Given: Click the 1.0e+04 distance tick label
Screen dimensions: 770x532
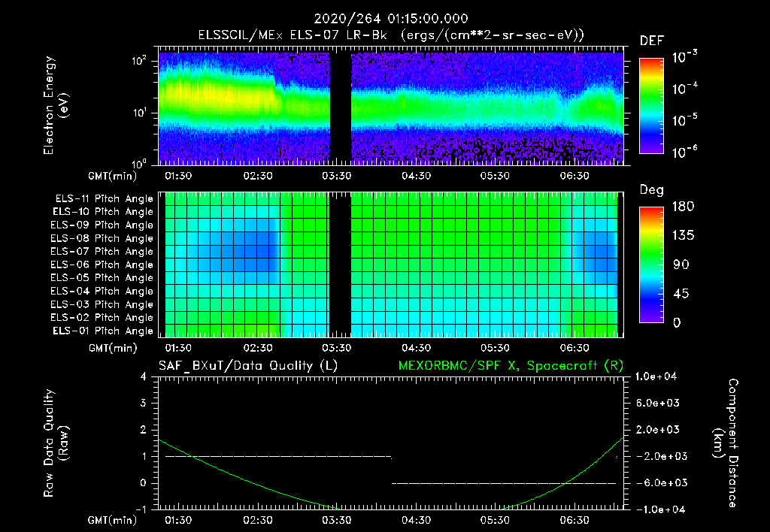Looking at the screenshot, I should point(656,376).
